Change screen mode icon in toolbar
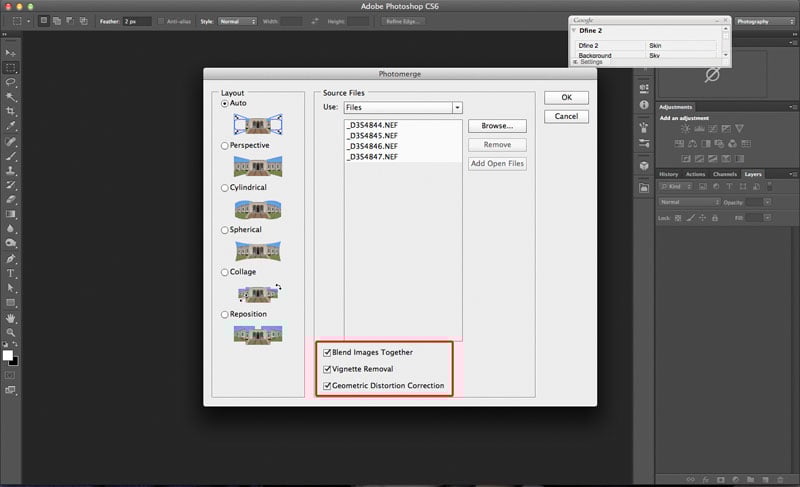The image size is (800, 487). point(10,390)
